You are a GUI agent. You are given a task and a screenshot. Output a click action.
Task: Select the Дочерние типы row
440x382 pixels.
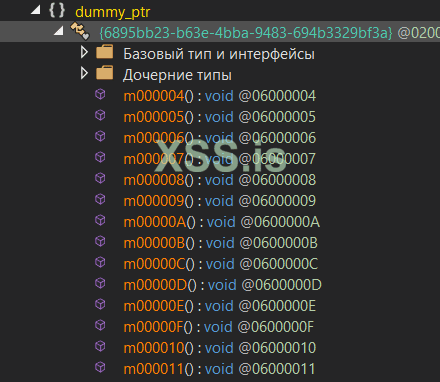pyautogui.click(x=177, y=75)
